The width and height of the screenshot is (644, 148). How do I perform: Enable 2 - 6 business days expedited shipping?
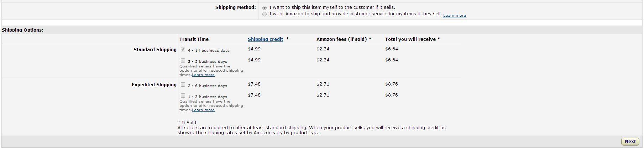pos(183,85)
